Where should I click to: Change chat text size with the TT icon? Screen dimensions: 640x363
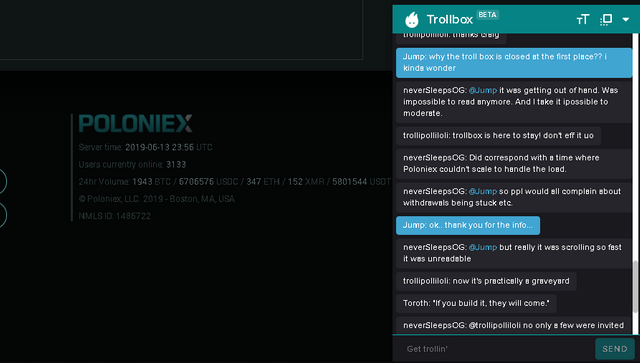tap(582, 19)
